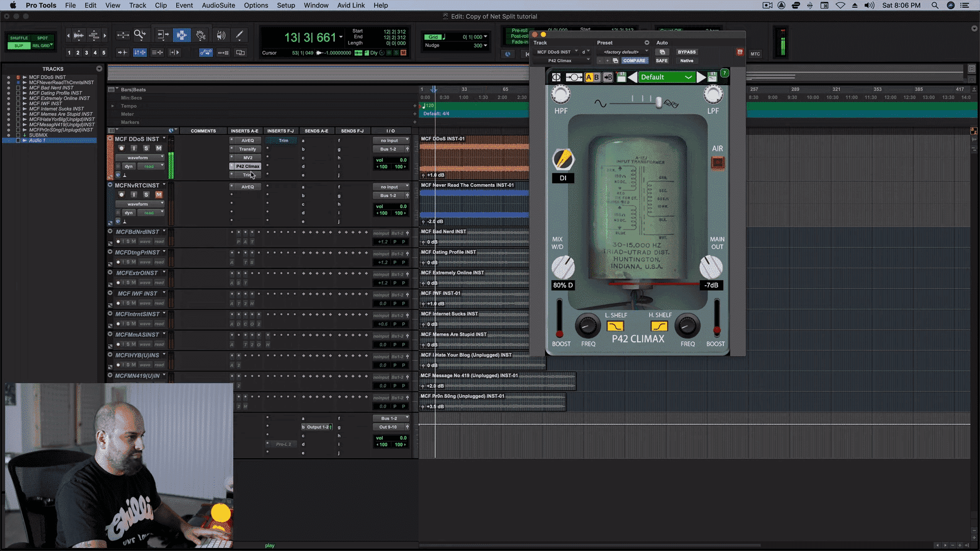Select the Scrubber speaker tool
The image size is (980, 551).
pos(220,35)
